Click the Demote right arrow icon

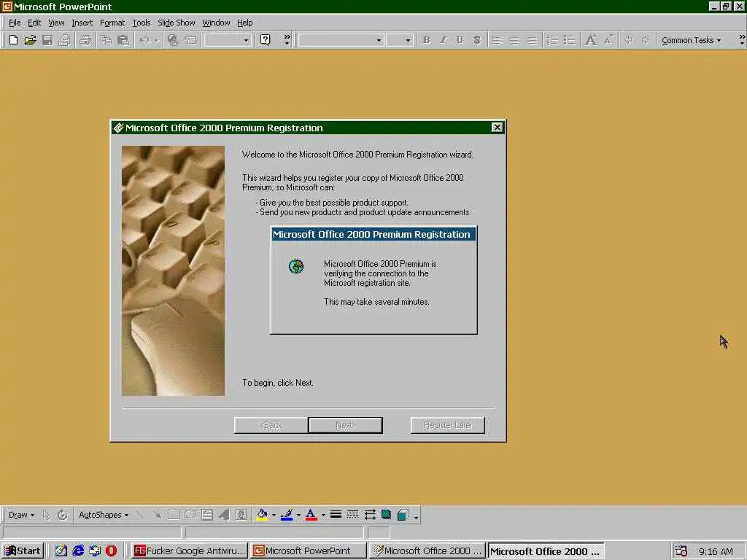point(646,40)
